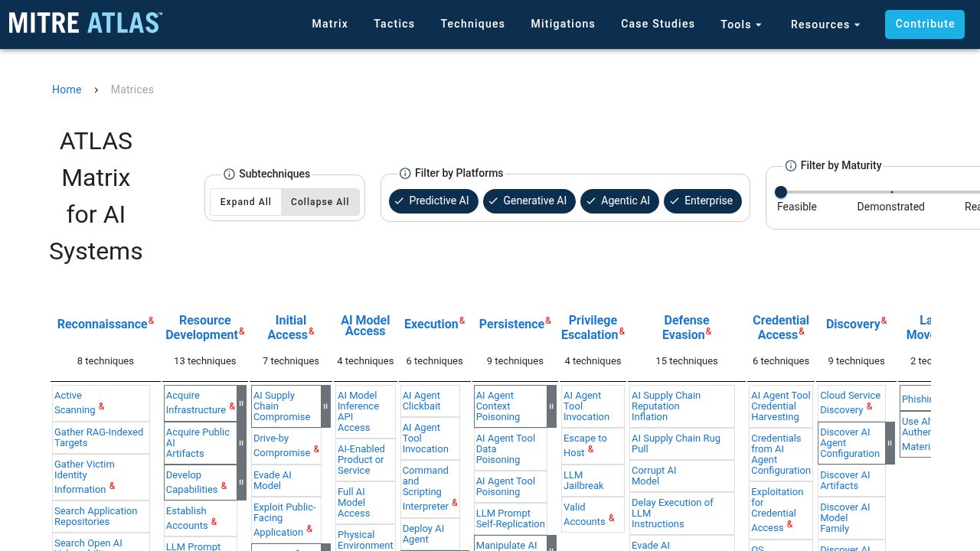The height and width of the screenshot is (551, 980).
Task: Open the Mitigations nav item
Action: click(563, 24)
